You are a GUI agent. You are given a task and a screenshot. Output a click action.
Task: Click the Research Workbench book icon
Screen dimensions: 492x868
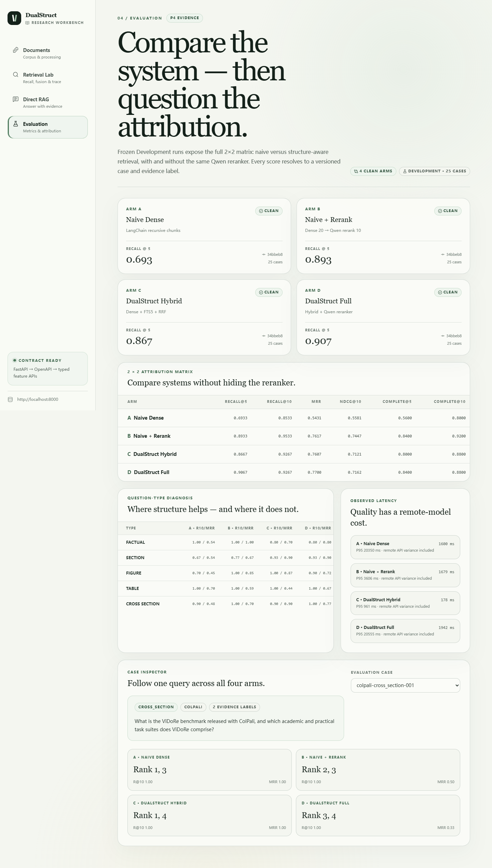27,23
